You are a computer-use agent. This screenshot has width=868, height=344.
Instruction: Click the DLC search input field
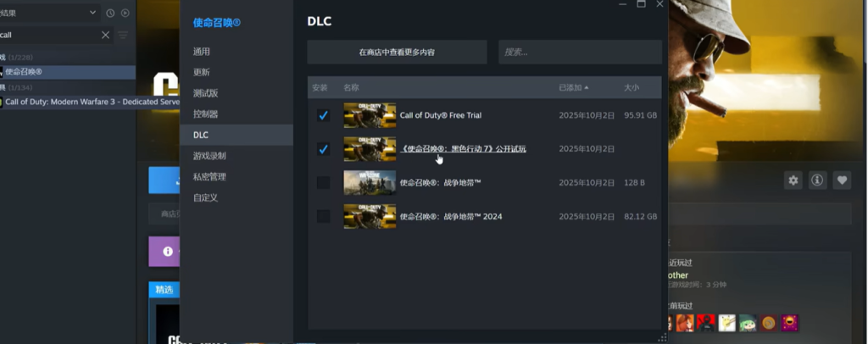580,52
